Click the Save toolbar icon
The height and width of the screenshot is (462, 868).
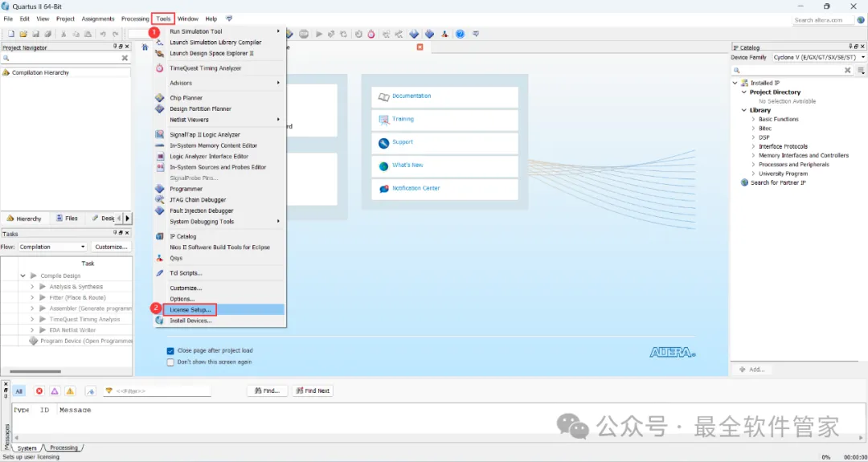[x=35, y=34]
